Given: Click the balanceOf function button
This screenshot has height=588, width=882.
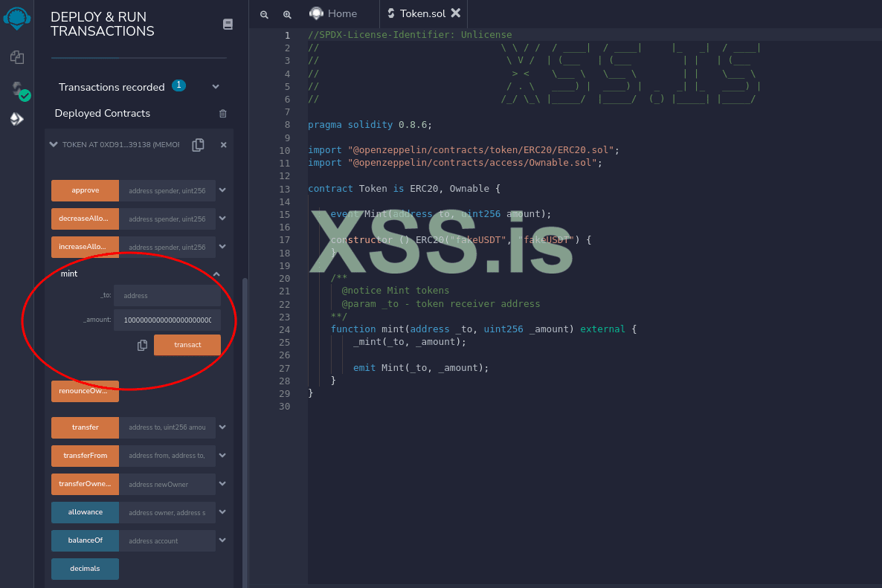Looking at the screenshot, I should (85, 540).
